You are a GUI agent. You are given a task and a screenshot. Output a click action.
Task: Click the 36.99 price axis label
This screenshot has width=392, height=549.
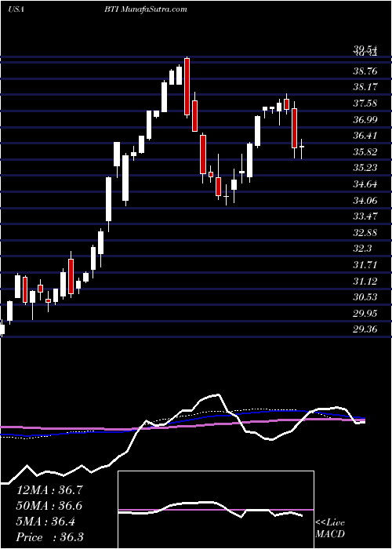(x=365, y=120)
